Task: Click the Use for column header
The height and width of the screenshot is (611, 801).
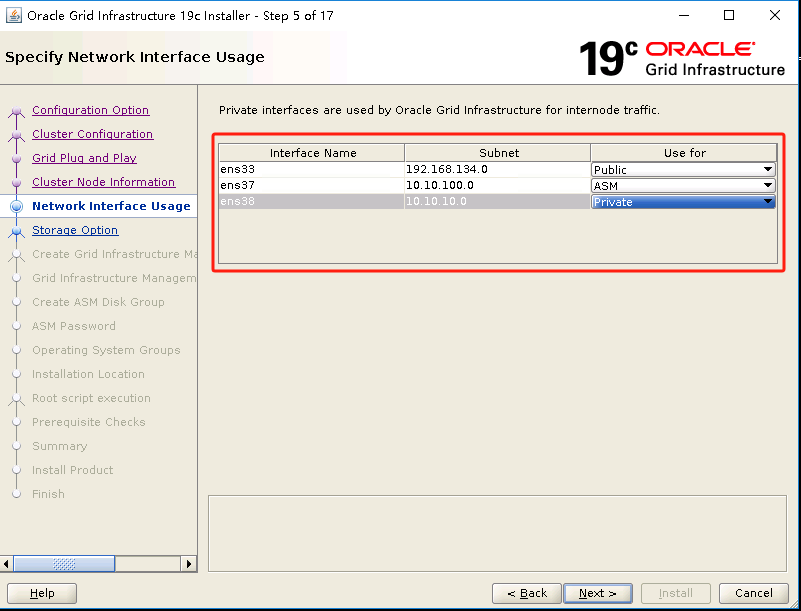Action: pyautogui.click(x=684, y=153)
